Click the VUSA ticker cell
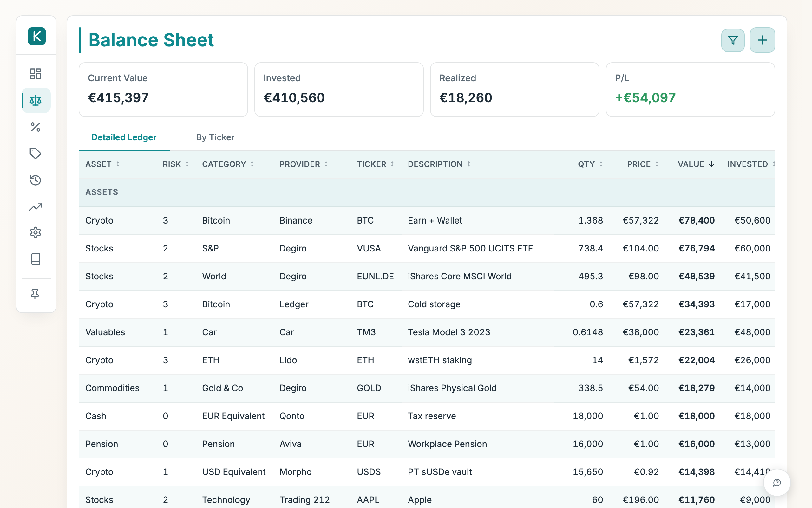Viewport: 812px width, 508px height. point(369,248)
